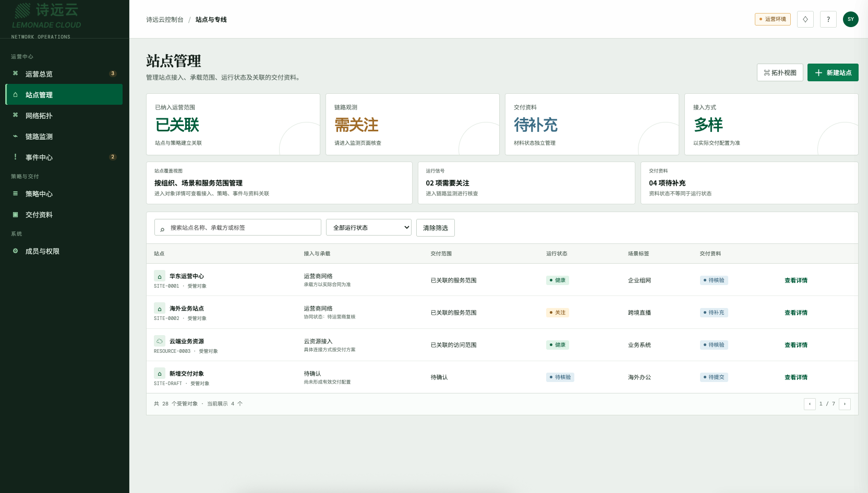The image size is (868, 493).
Task: Open the 多样 接入方式 card
Action: tap(771, 124)
